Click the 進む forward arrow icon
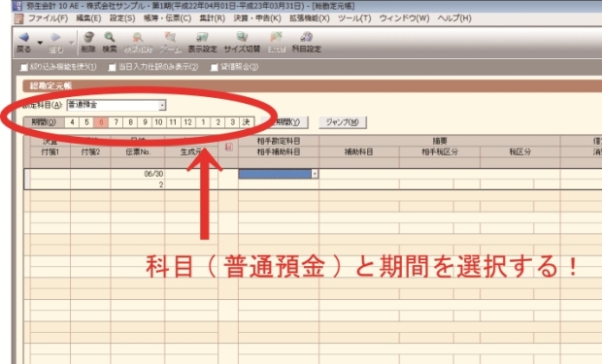The height and width of the screenshot is (364, 602). [55, 37]
